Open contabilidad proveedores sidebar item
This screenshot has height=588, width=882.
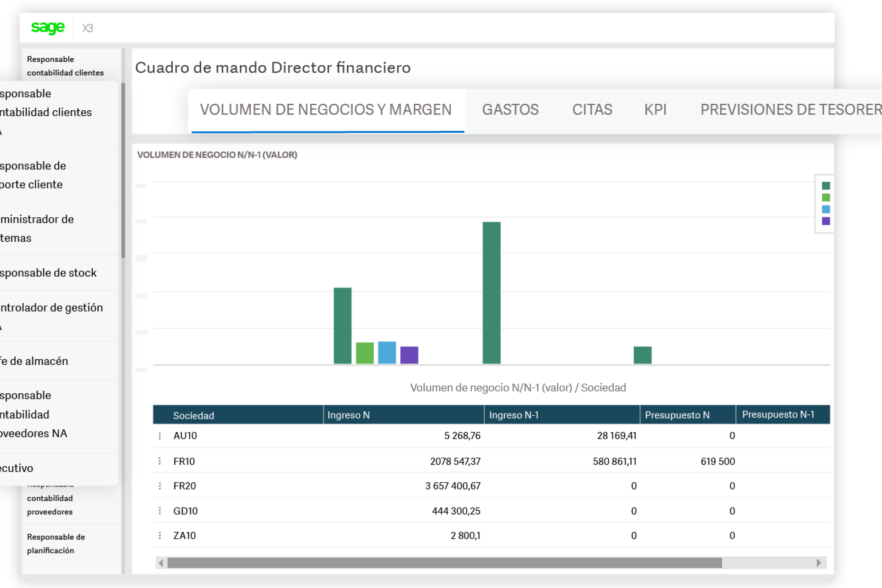pyautogui.click(x=50, y=505)
